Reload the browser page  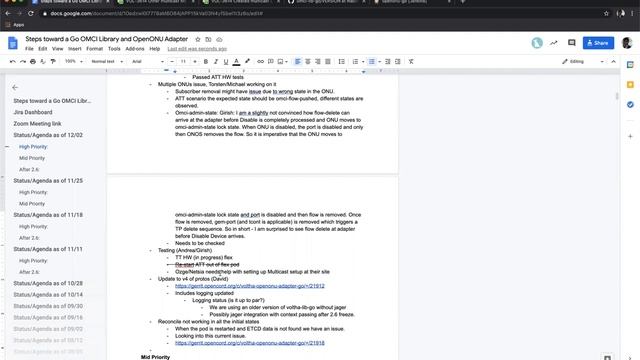[x=31, y=13]
